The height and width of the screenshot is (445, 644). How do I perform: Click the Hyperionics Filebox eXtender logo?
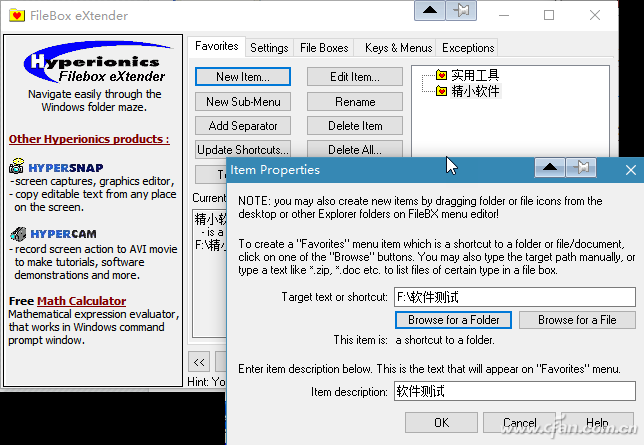click(x=97, y=62)
